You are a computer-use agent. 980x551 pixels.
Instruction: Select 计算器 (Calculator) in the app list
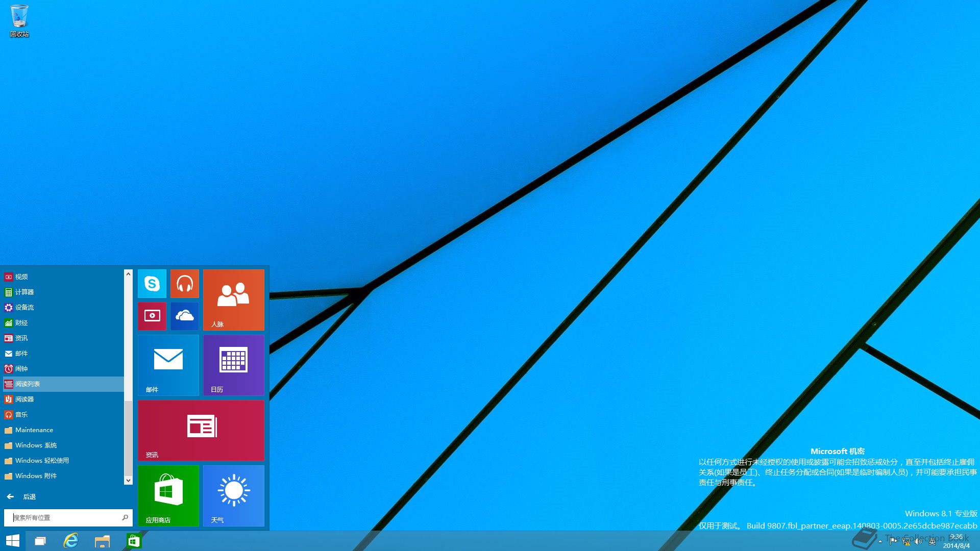(x=63, y=292)
